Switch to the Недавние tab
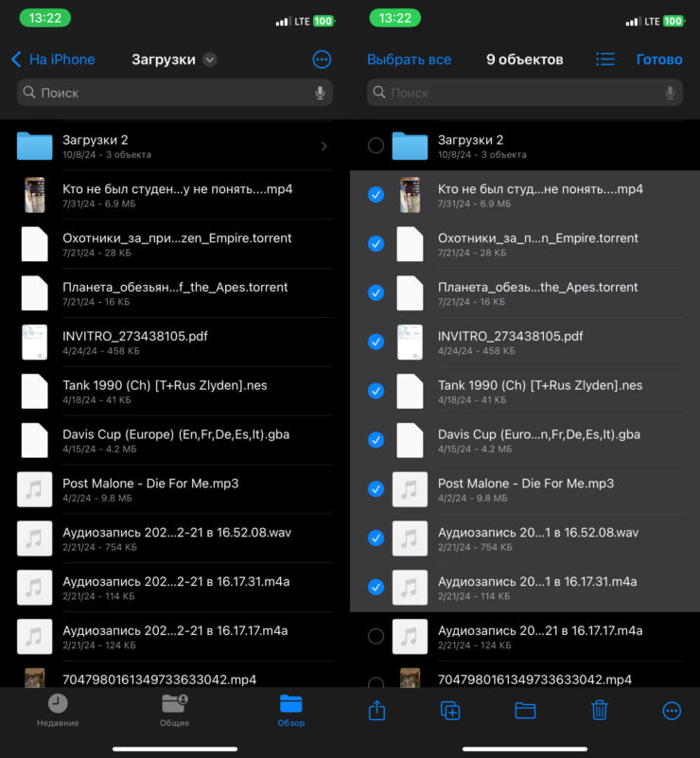The height and width of the screenshot is (758, 700). (58, 710)
